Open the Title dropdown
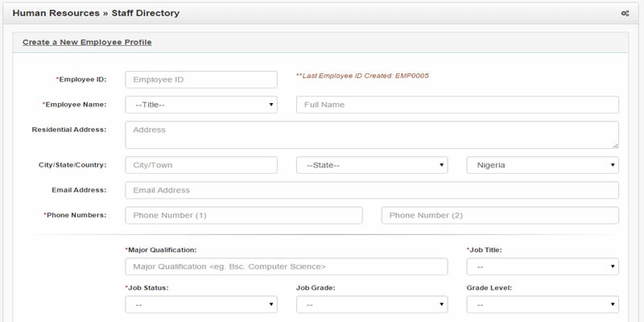The width and height of the screenshot is (644, 322). [201, 105]
